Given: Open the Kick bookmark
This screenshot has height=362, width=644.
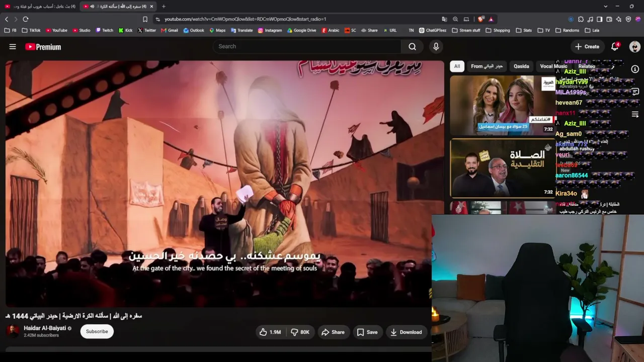Looking at the screenshot, I should coord(126,30).
